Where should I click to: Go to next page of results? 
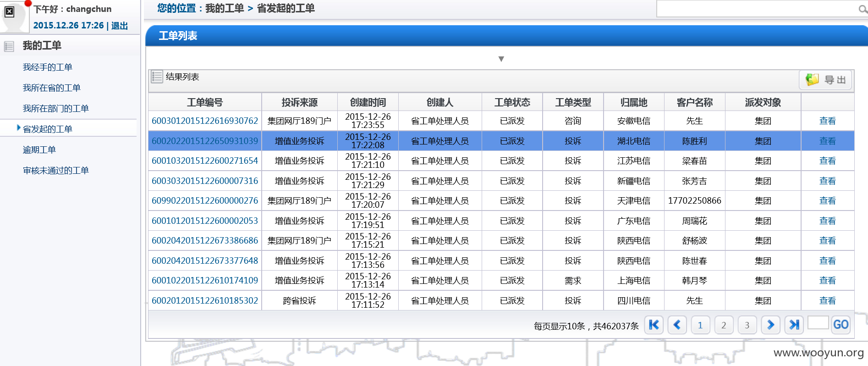coord(771,325)
